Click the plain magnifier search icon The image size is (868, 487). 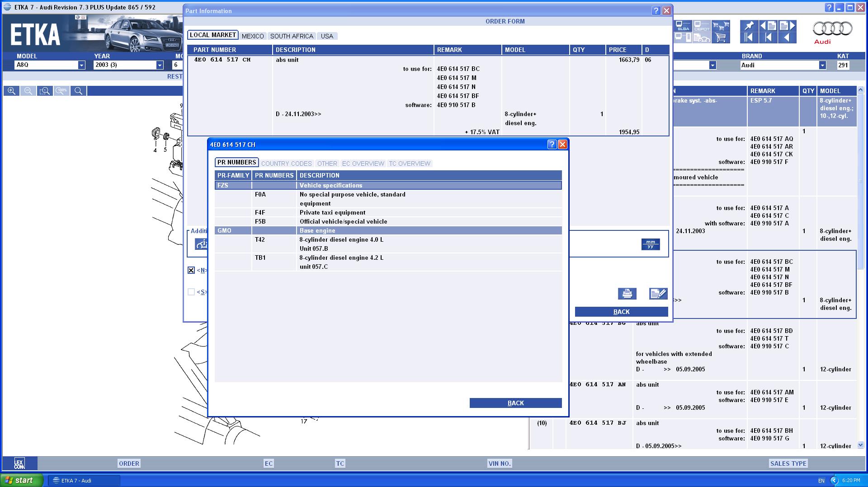pos(78,91)
